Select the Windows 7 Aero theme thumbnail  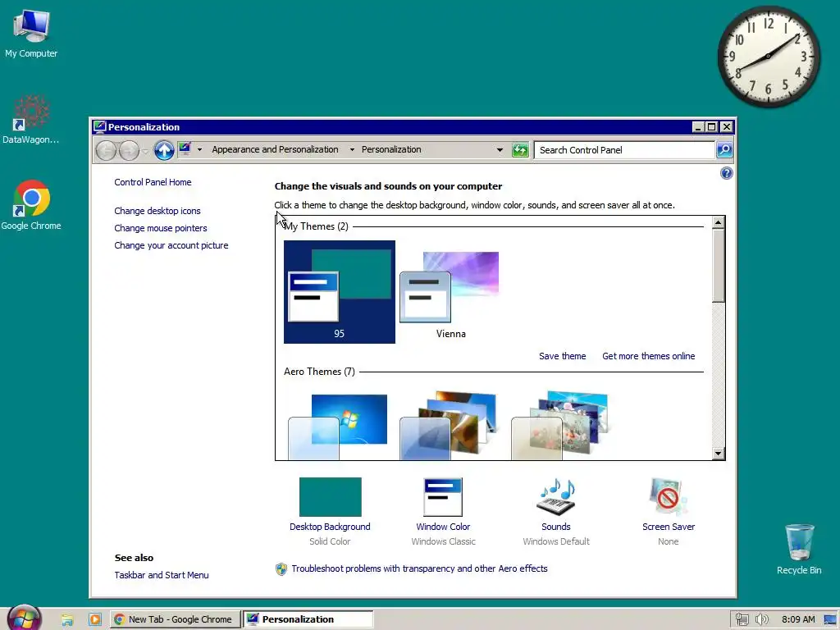tap(339, 426)
